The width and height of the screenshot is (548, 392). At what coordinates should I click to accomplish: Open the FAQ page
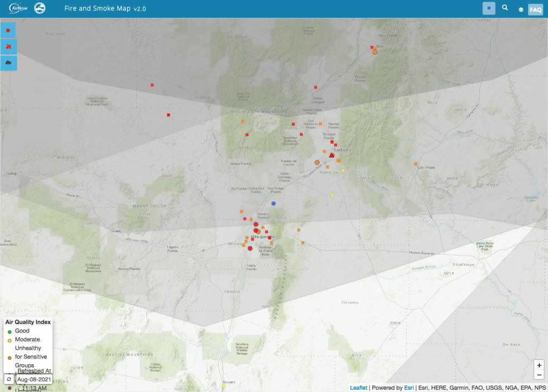[535, 10]
